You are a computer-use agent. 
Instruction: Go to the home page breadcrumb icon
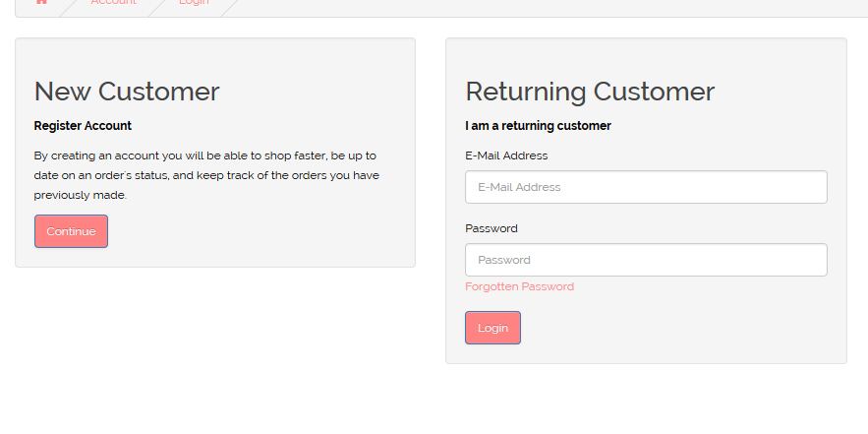point(41,2)
